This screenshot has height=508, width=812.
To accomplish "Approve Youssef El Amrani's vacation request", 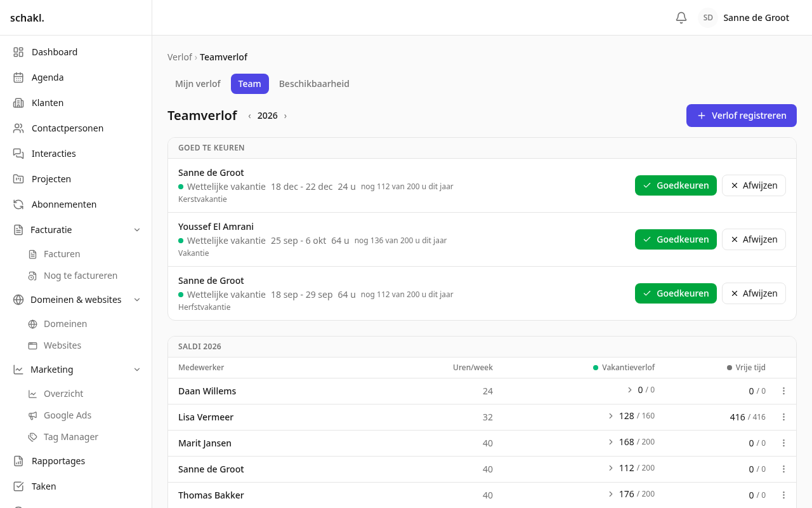I will point(676,239).
